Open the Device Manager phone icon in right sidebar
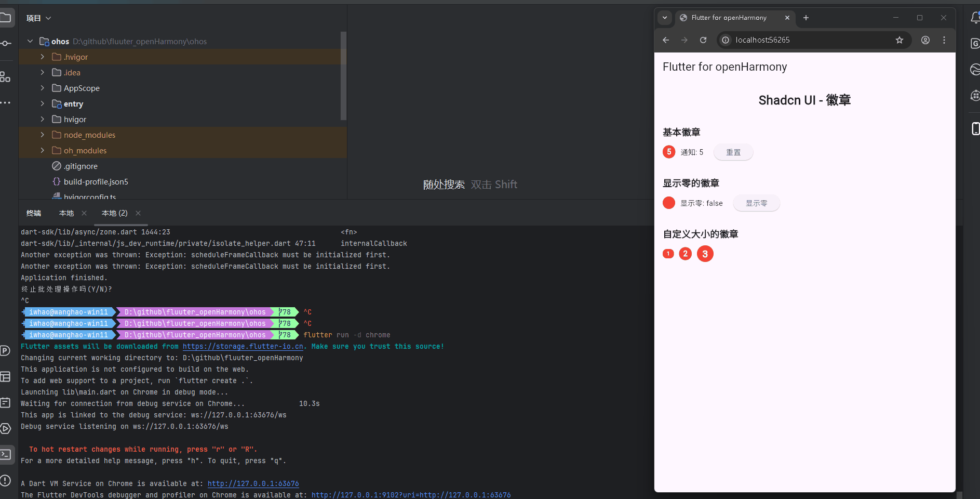This screenshot has height=499, width=980. [975, 128]
